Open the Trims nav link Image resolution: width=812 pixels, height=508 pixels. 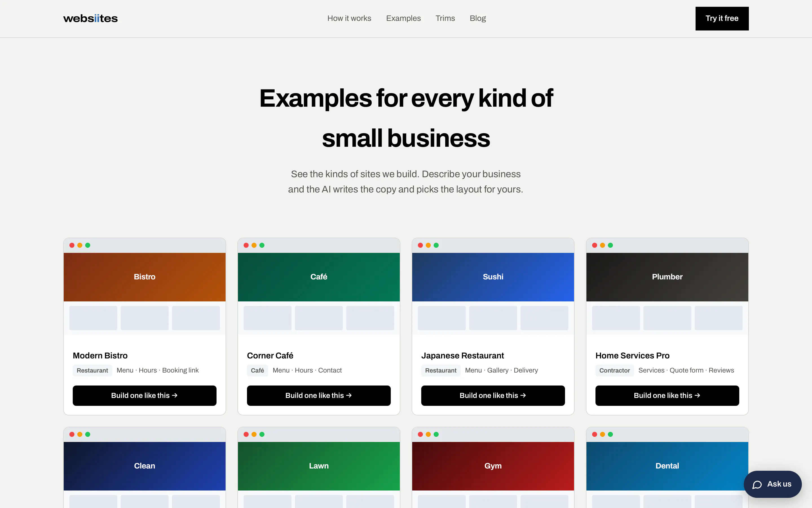[x=445, y=18]
